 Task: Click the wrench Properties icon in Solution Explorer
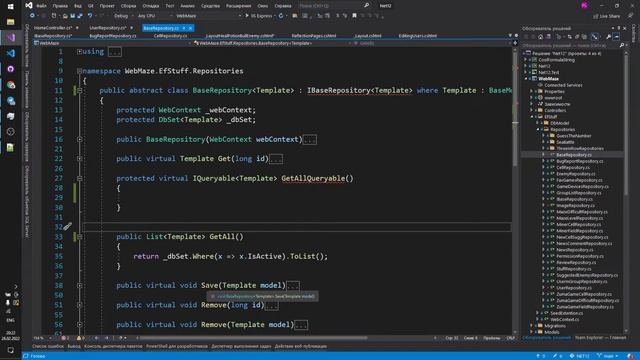click(609, 36)
